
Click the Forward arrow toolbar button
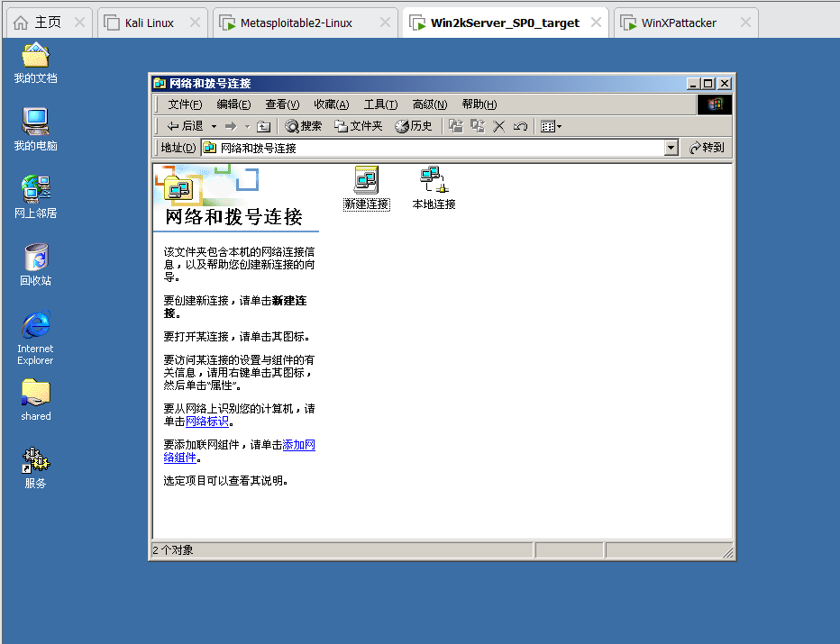(x=231, y=126)
